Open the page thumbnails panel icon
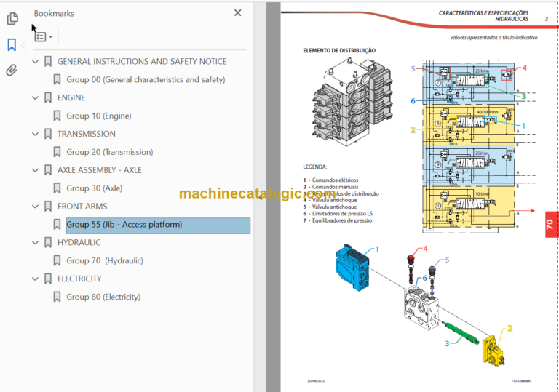 12,18
